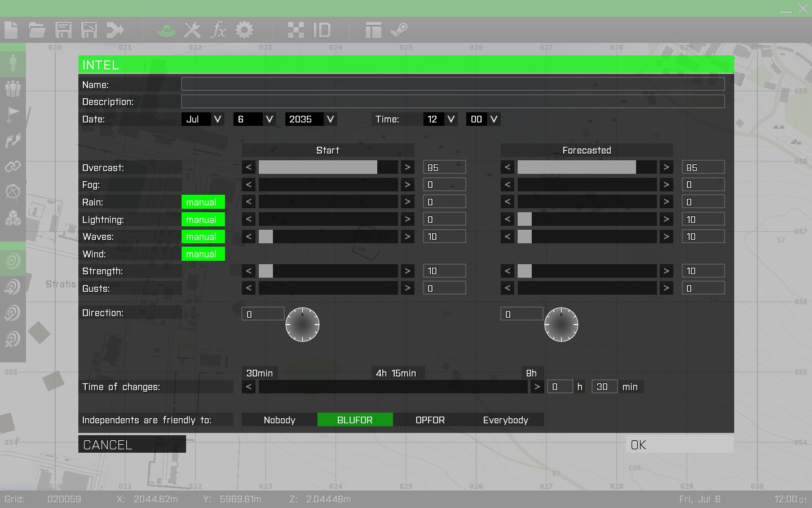Confirm Intel settings with OK
The height and width of the screenshot is (508, 812).
pos(679,445)
